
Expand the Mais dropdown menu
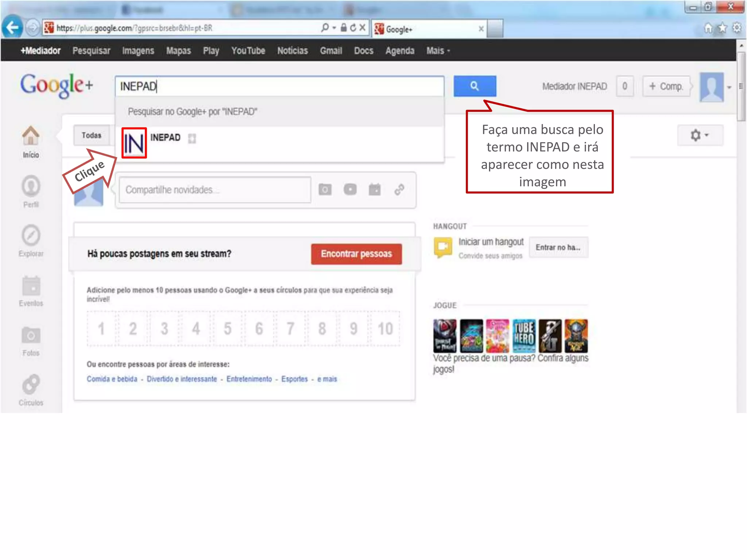[438, 51]
